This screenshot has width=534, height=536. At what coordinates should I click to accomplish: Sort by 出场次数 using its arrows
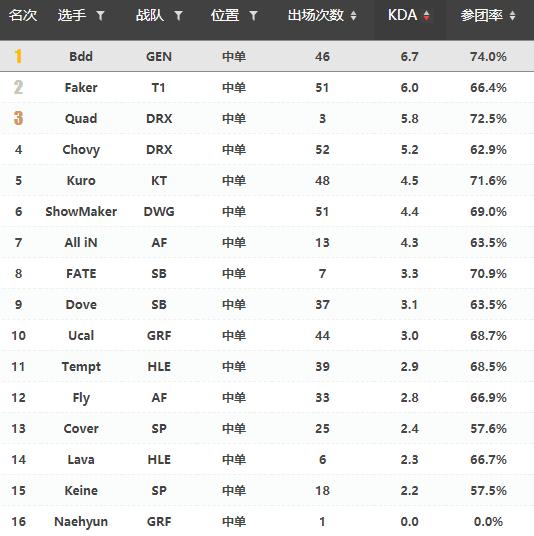coord(353,15)
